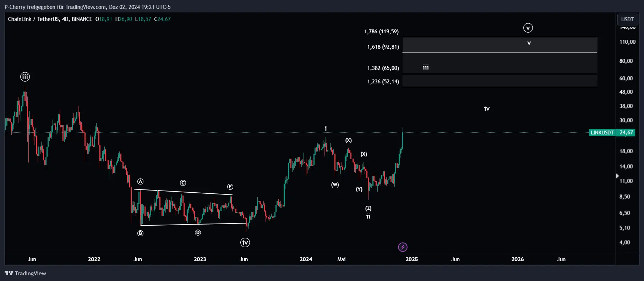Click the 8,50 price axis label
The width and height of the screenshot is (644, 281).
625,197
